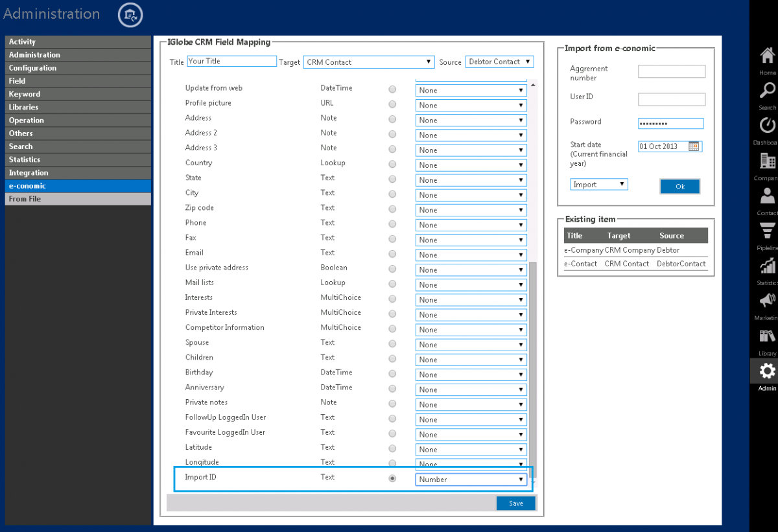
Task: Open the City row None dropdown
Action: point(471,195)
